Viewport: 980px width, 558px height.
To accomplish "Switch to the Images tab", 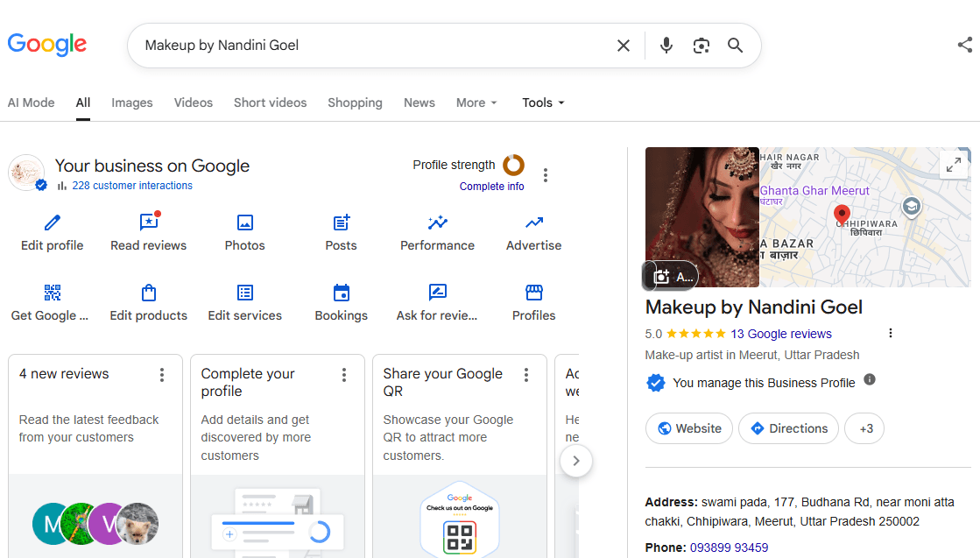I will tap(132, 102).
